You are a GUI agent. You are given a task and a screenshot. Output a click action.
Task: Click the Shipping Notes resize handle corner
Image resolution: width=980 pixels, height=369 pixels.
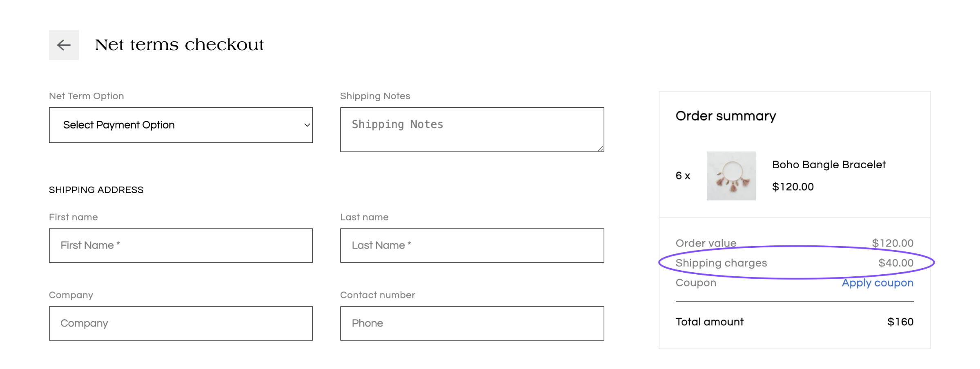click(600, 149)
